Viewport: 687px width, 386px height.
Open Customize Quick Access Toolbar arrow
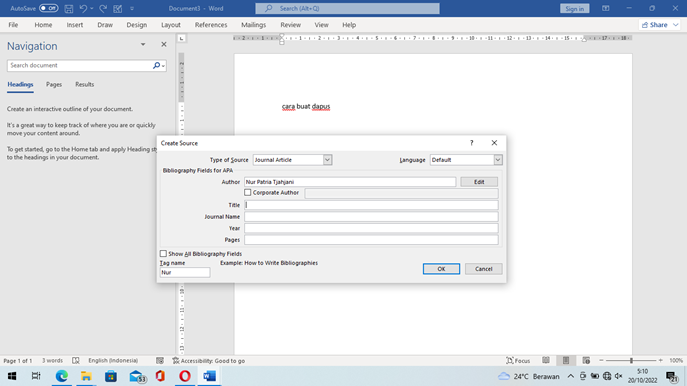pos(132,8)
